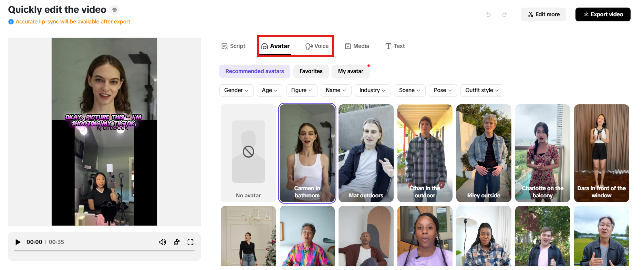Expand the Outfit style dropdown

point(482,90)
